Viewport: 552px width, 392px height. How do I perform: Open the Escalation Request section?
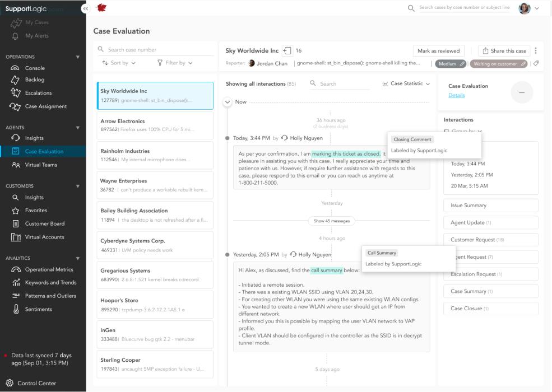tap(491, 274)
